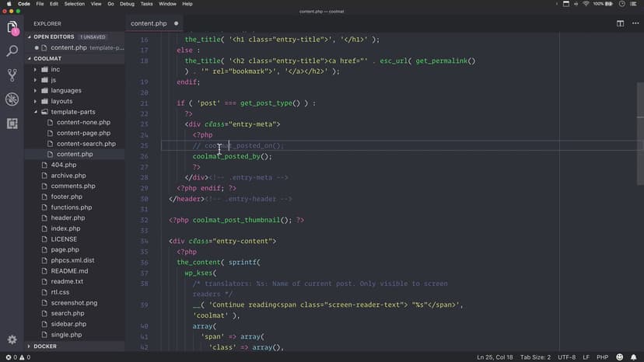
Task: Change language mode from PHP in status bar
Action: pyautogui.click(x=601, y=357)
